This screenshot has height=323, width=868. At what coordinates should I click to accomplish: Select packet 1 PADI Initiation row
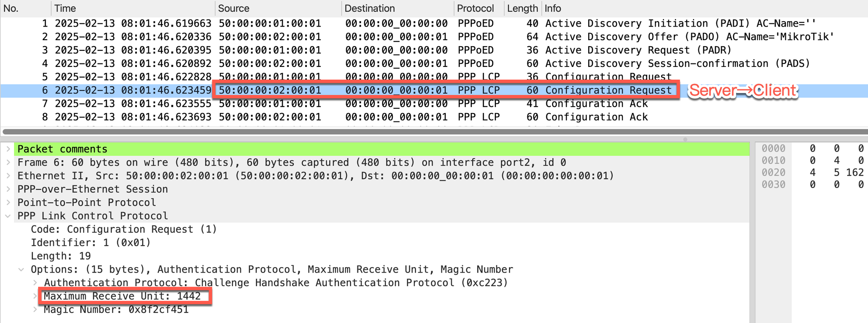tap(434, 23)
